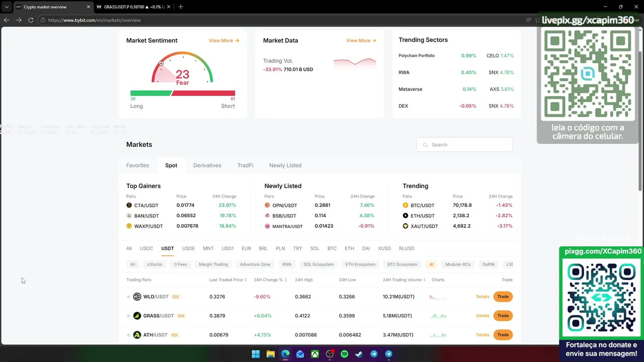The image size is (644, 362).
Task: Sort by 24H Trading Volume
Action: tap(404, 280)
